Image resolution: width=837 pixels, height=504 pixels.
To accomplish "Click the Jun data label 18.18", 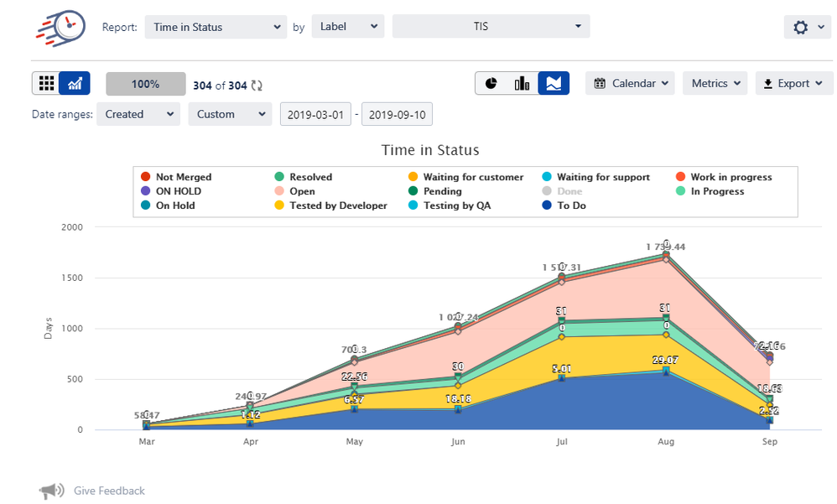I will pos(458,399).
